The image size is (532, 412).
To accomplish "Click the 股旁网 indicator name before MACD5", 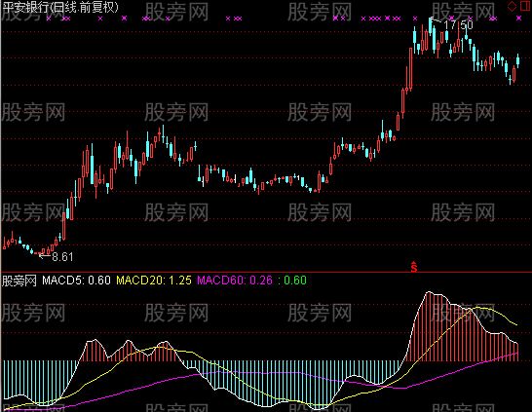I will (x=19, y=281).
